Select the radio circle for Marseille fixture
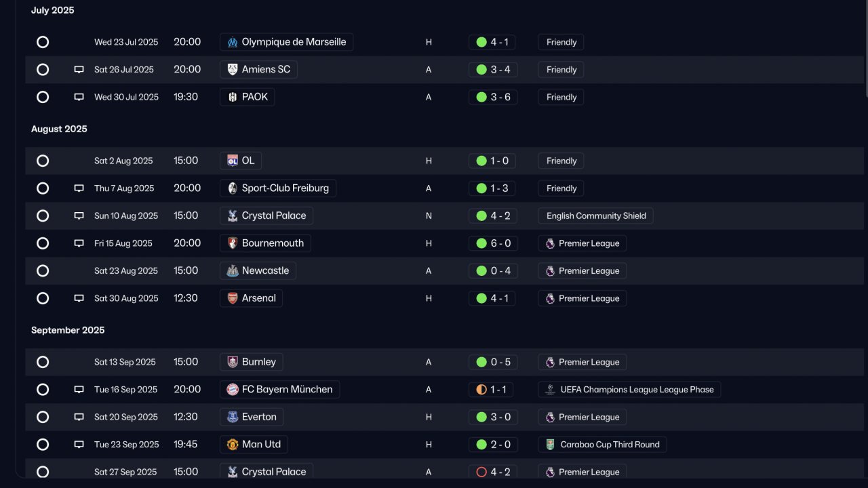This screenshot has width=868, height=488. [43, 42]
